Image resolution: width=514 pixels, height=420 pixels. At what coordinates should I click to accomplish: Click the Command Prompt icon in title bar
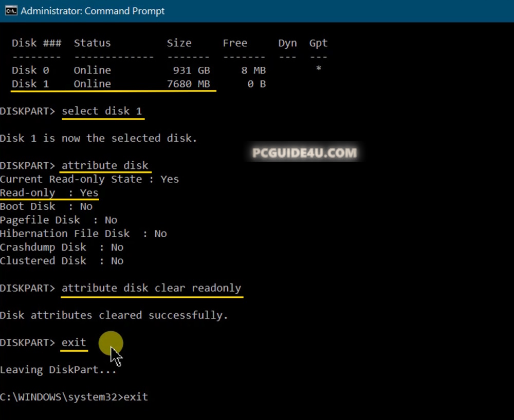(x=11, y=11)
